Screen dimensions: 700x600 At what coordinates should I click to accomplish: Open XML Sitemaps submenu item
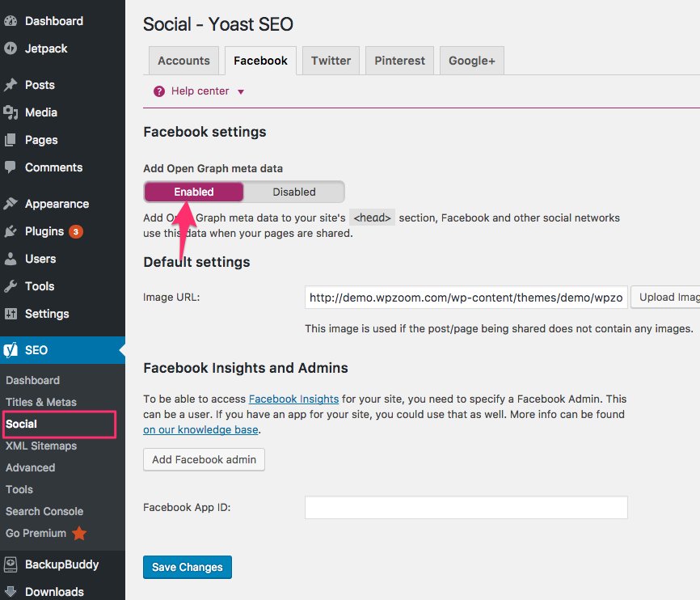click(41, 446)
